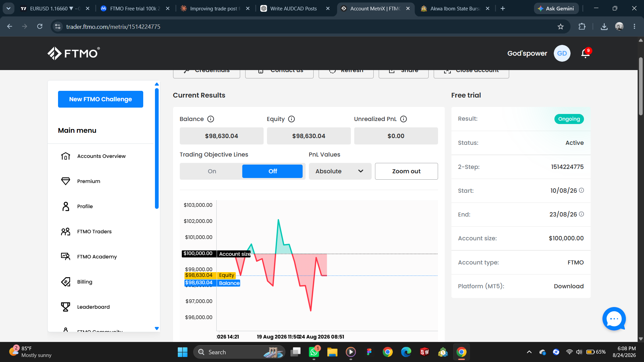Click the Balance value $98,630.04
This screenshot has height=362, width=644.
coord(221,136)
